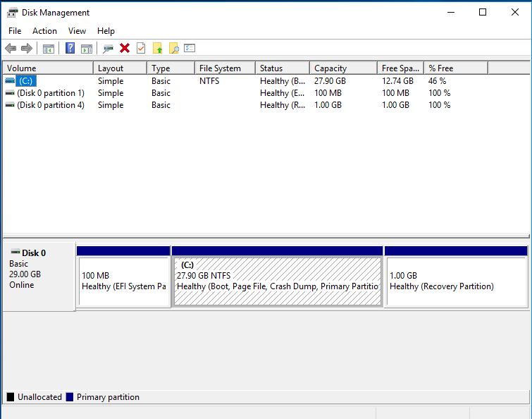Image resolution: width=532 pixels, height=419 pixels.
Task: Click the Healthy (R... status cell
Action: 283,105
